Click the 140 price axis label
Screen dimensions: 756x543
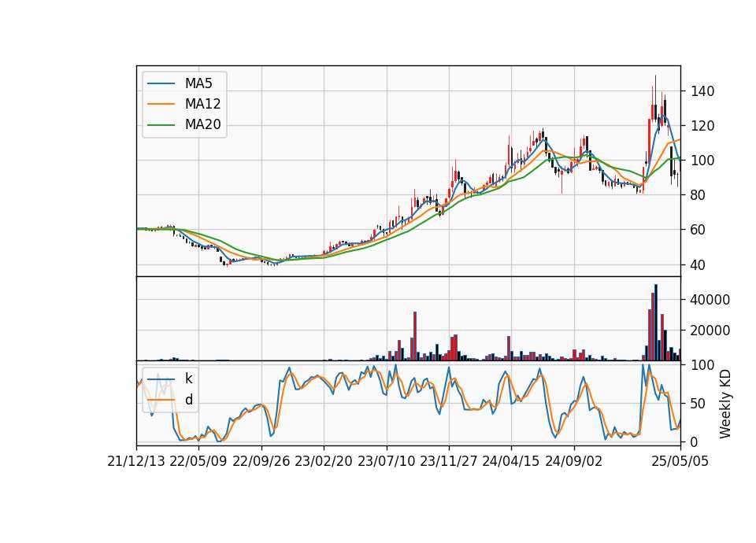(702, 91)
